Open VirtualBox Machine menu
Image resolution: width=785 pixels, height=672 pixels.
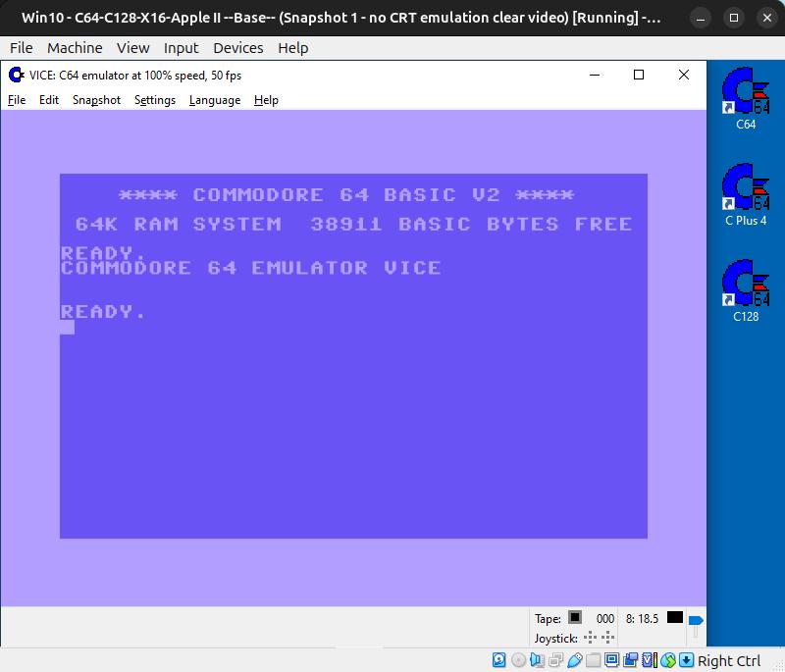coord(75,48)
